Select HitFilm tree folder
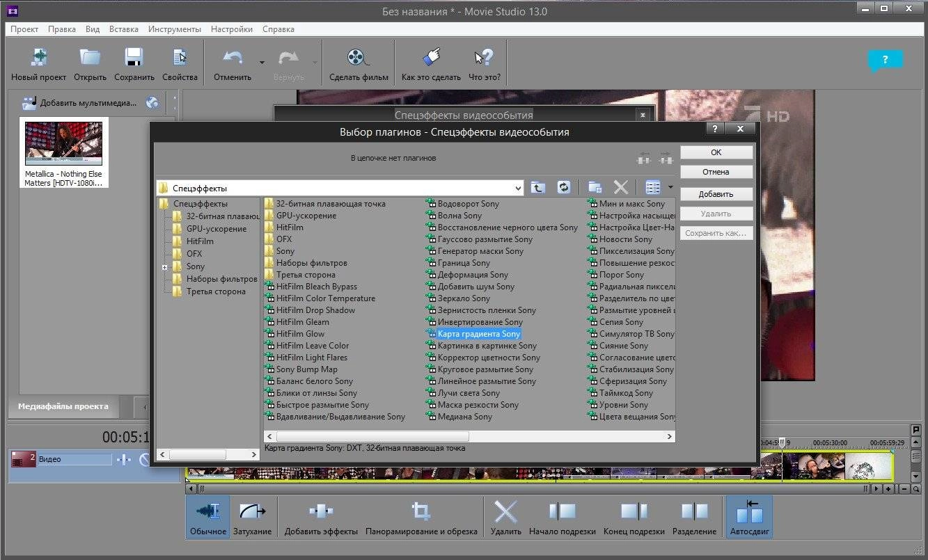This screenshot has height=560, width=928. tap(200, 241)
